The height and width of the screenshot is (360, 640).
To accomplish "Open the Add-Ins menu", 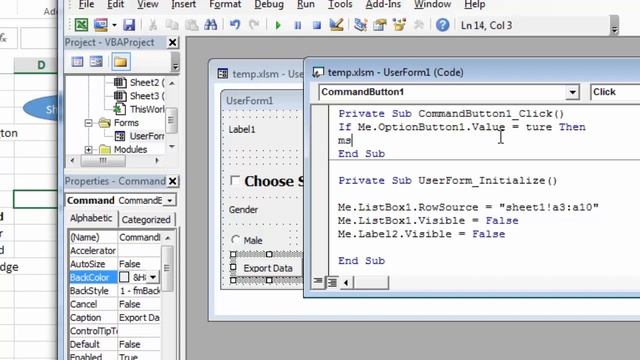I will 383,4.
